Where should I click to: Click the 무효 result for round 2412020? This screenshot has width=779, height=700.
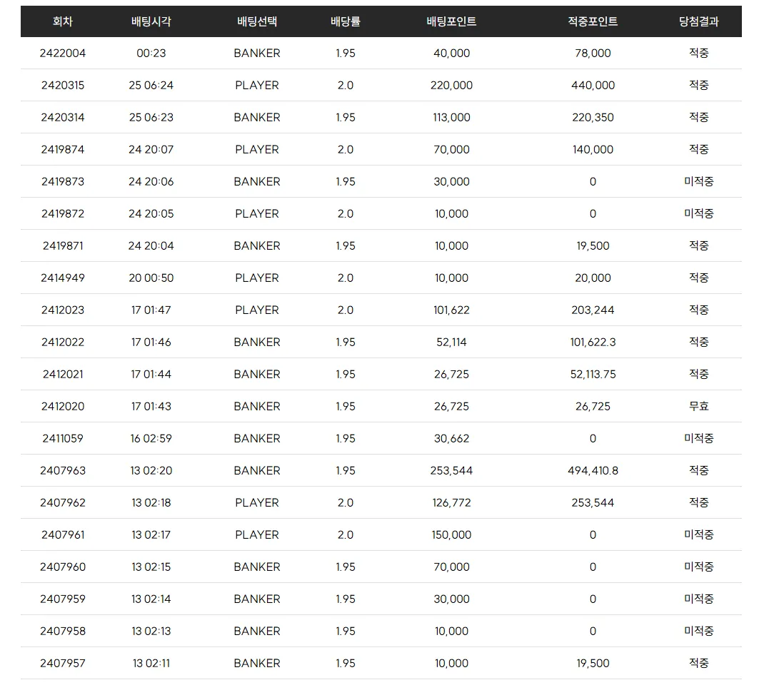(x=698, y=406)
